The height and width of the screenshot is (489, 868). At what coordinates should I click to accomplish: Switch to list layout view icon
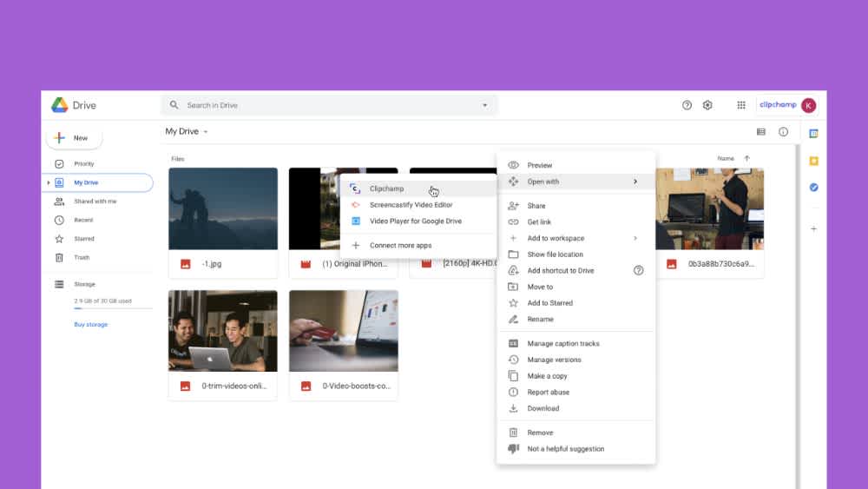(760, 132)
